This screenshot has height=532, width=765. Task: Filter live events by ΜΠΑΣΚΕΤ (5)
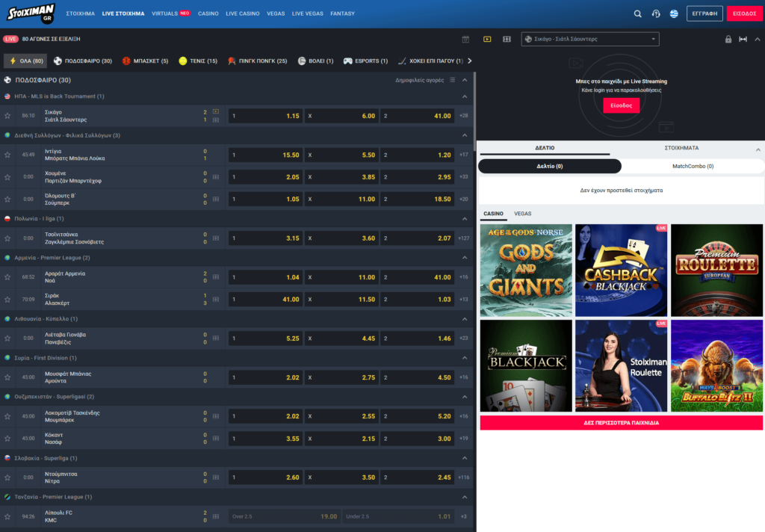[145, 61]
